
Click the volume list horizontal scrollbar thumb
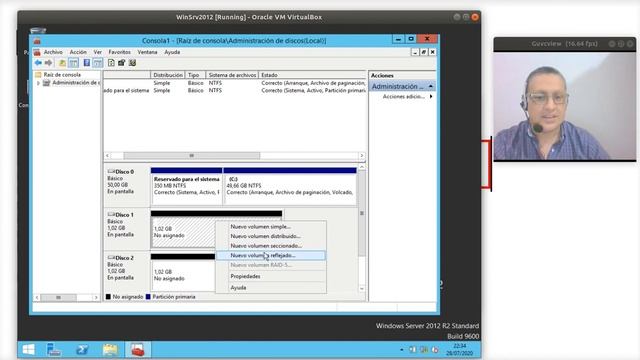click(191, 156)
